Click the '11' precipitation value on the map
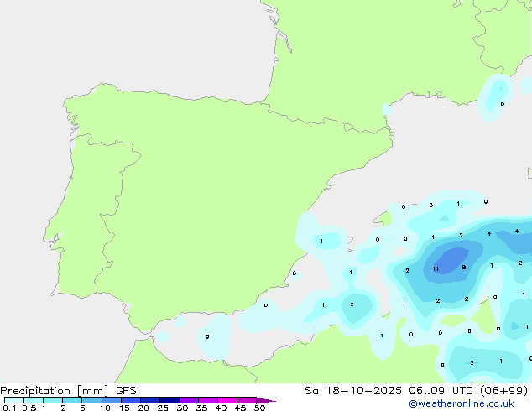The height and width of the screenshot is (411, 532). coord(436,269)
